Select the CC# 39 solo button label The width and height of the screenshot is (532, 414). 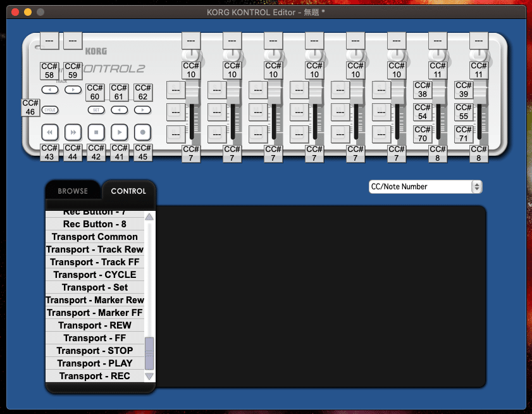(x=464, y=90)
